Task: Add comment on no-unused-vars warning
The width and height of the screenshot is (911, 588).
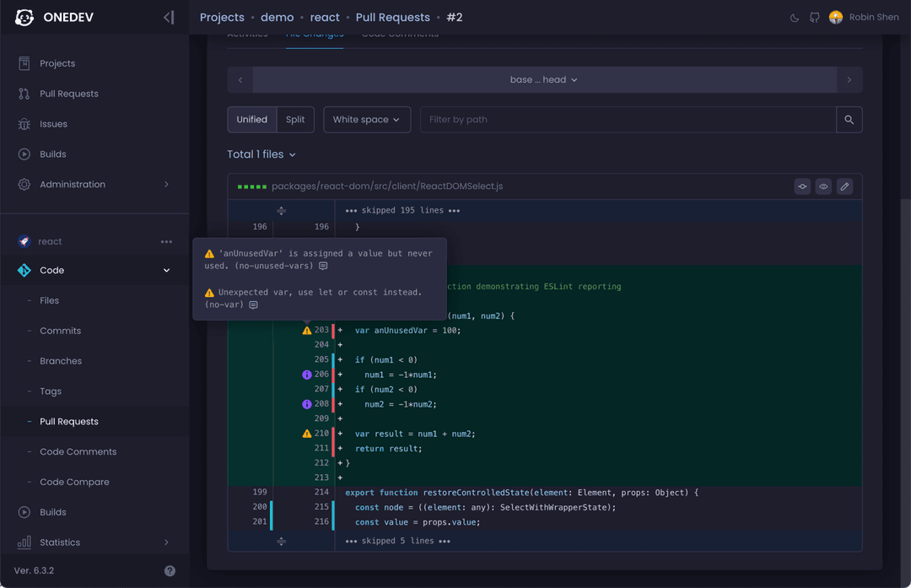Action: tap(323, 266)
